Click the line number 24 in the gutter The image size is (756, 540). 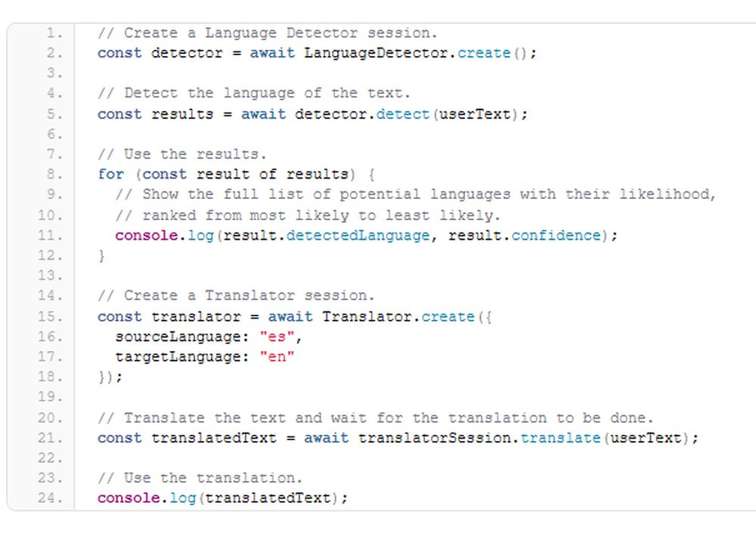pyautogui.click(x=50, y=498)
